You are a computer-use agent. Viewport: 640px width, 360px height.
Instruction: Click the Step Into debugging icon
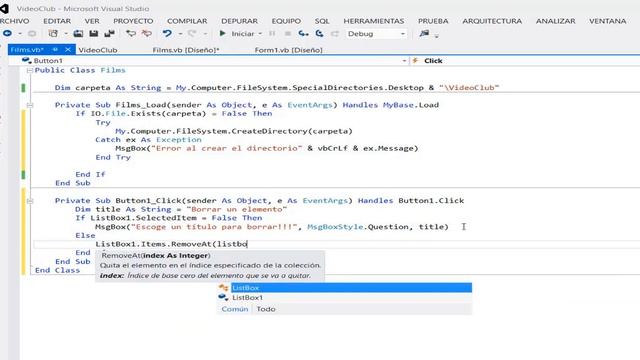pyautogui.click(x=303, y=33)
